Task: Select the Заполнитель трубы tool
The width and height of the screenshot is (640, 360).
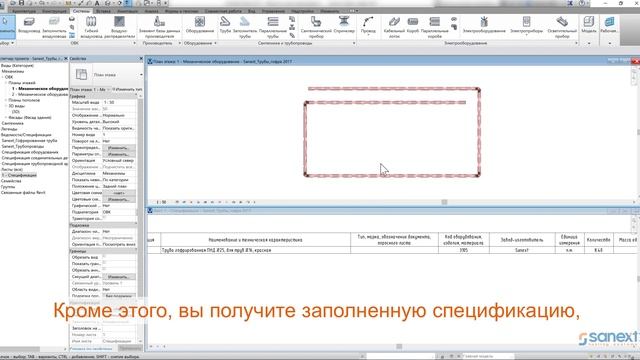Action: [x=245, y=28]
